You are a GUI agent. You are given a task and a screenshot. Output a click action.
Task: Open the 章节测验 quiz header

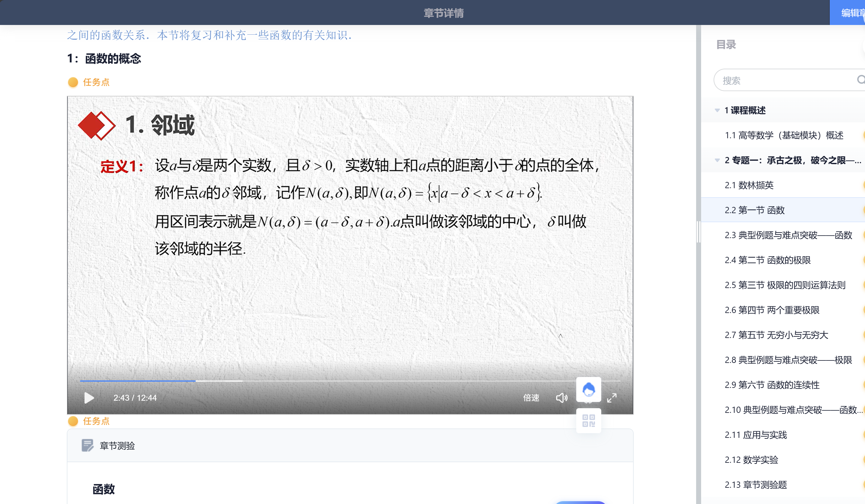pos(350,445)
